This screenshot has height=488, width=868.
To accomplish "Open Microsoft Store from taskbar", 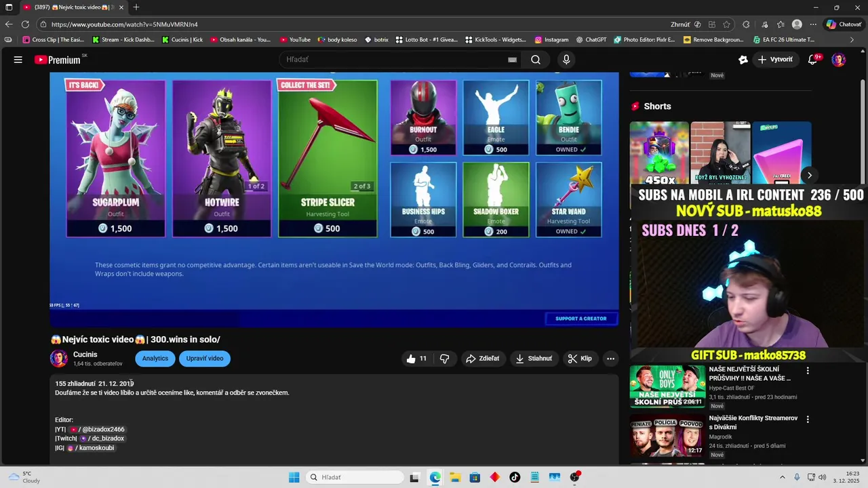I will click(x=475, y=477).
